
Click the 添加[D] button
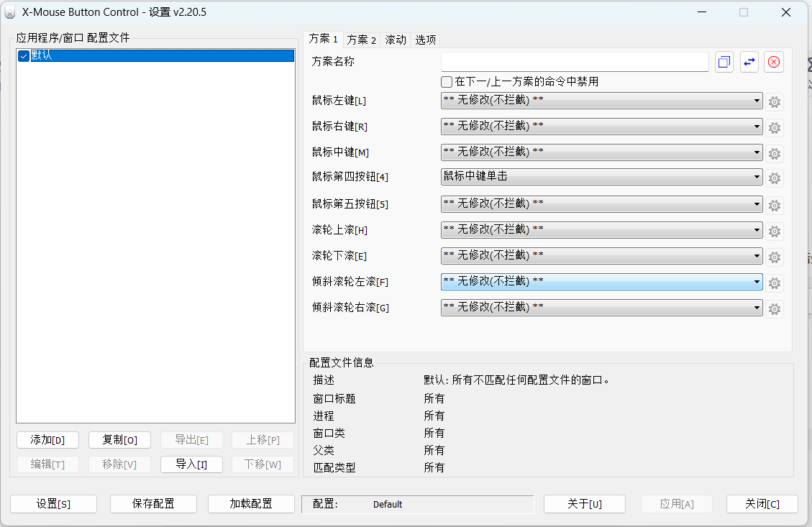pyautogui.click(x=47, y=439)
